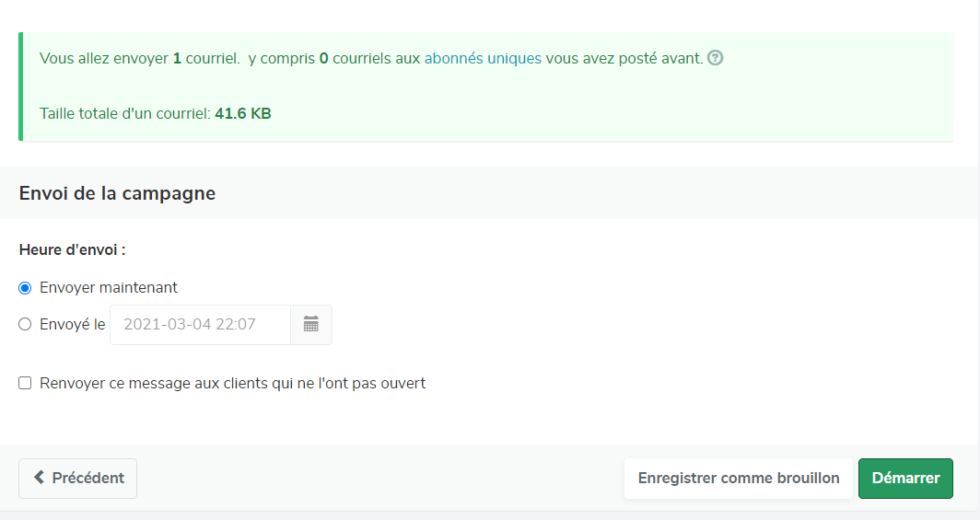Enable the resend to unopened clients checkbox
980x520 pixels.
point(25,383)
